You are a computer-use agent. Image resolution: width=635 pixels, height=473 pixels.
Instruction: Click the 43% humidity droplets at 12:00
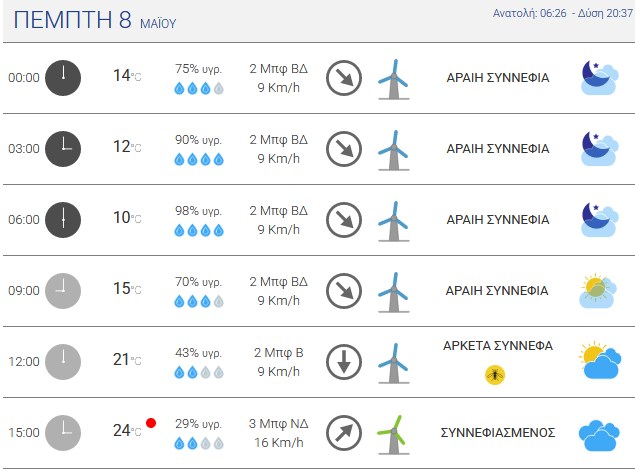(199, 372)
